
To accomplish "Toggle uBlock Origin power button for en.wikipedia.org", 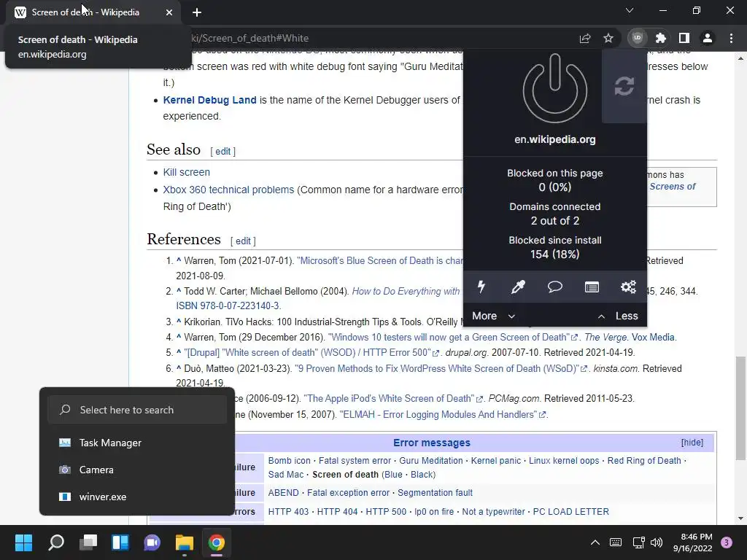I will tap(555, 88).
